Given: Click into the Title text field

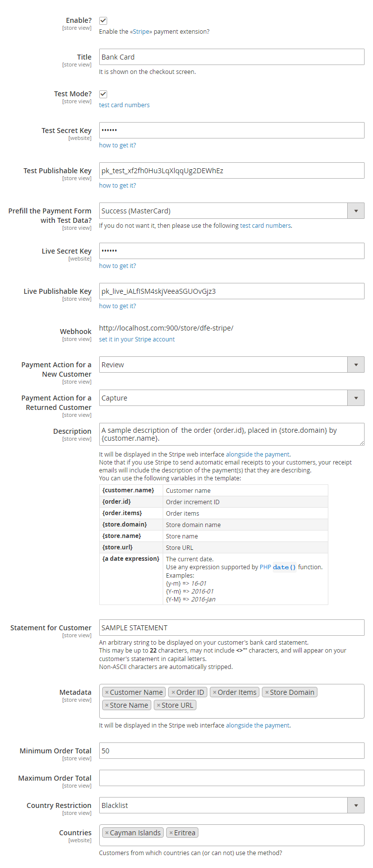Looking at the screenshot, I should tap(232, 57).
